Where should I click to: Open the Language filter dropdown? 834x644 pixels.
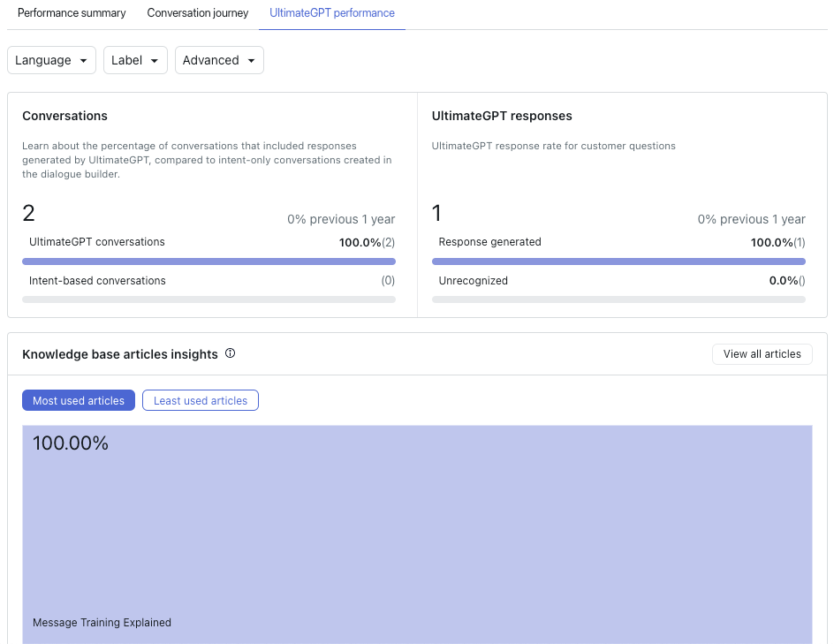(x=51, y=60)
